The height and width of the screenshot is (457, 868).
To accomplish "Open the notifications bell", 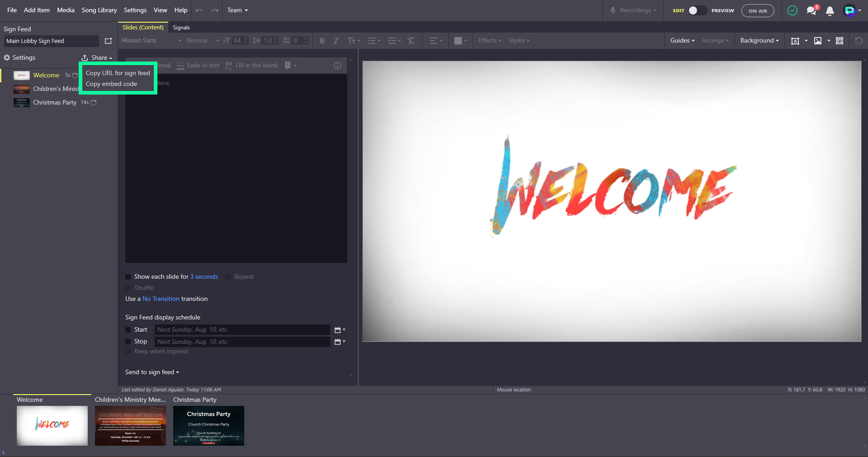I will click(x=830, y=11).
